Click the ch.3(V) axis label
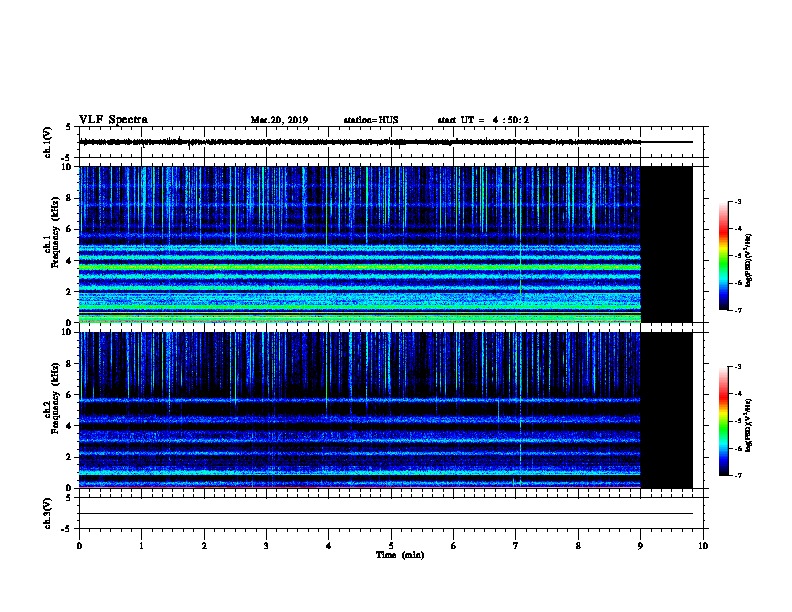This screenshot has width=792, height=612. (x=48, y=513)
